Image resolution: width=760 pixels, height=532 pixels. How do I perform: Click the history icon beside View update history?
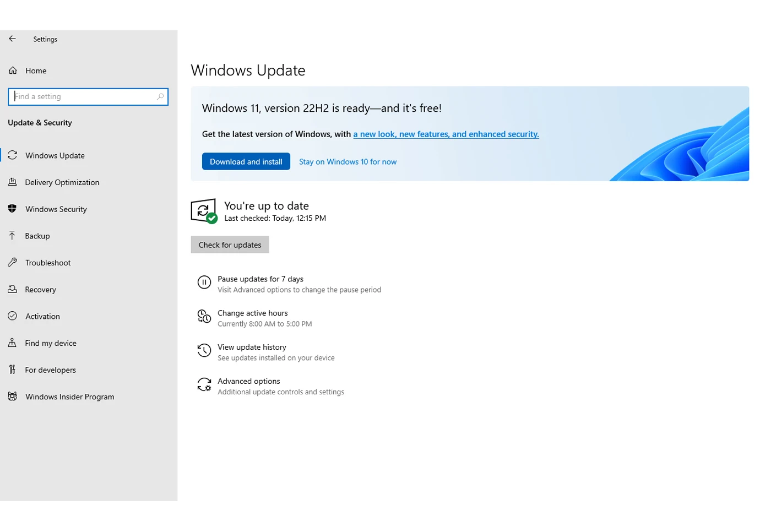[x=204, y=350]
